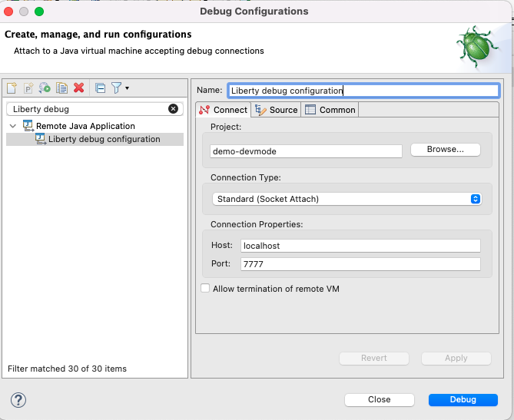Collapse all configurations in the tree
The height and width of the screenshot is (420, 514).
pos(100,88)
